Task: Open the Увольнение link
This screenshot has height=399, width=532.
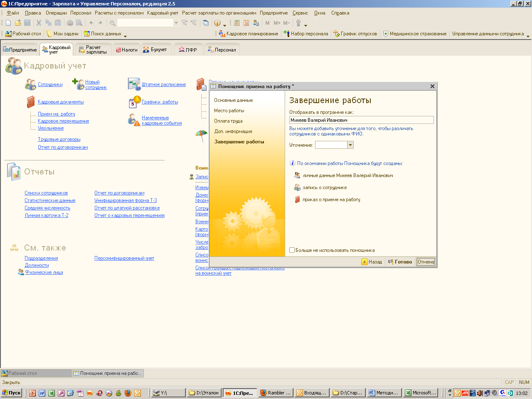Action: click(51, 128)
